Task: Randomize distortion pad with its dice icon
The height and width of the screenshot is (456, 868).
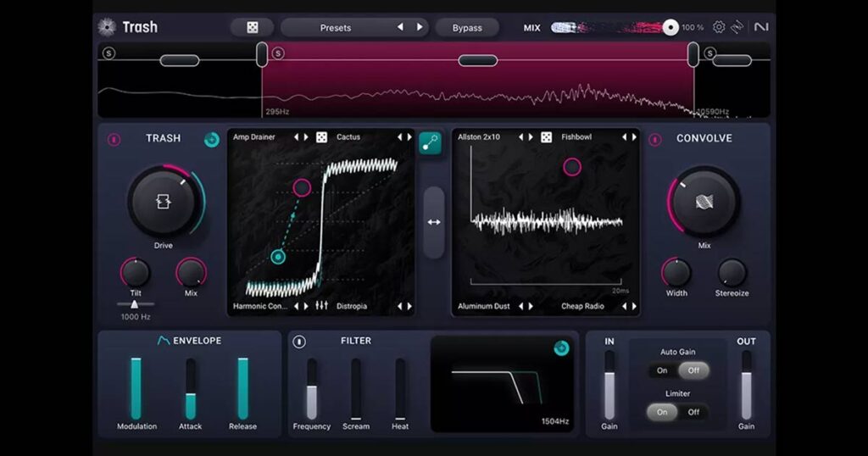Action: click(321, 137)
